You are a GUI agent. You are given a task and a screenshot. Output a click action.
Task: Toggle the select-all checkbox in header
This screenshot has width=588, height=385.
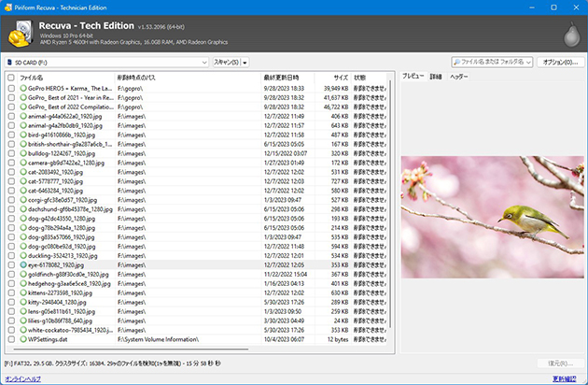[11, 78]
